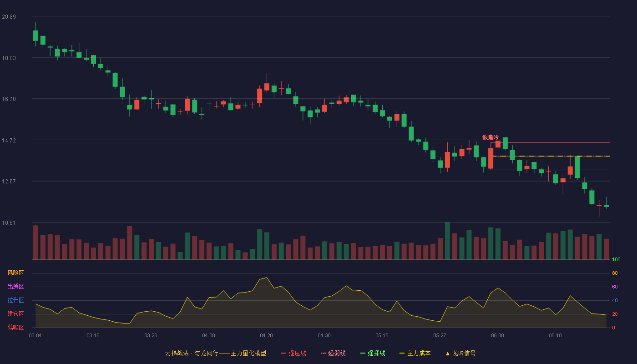Image resolution: width=637 pixels, height=364 pixels.
Task: Click the yellow dashed icon before 主力成本
Action: [402, 353]
